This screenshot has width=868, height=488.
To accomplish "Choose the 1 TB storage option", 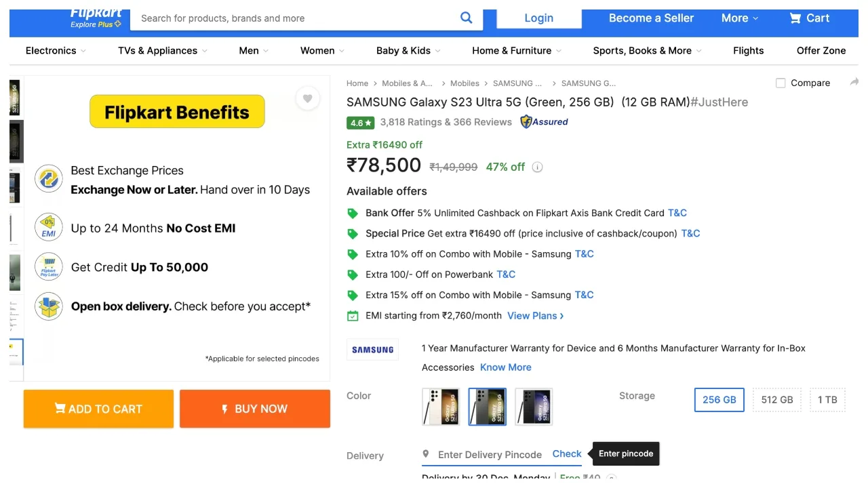I will (827, 400).
